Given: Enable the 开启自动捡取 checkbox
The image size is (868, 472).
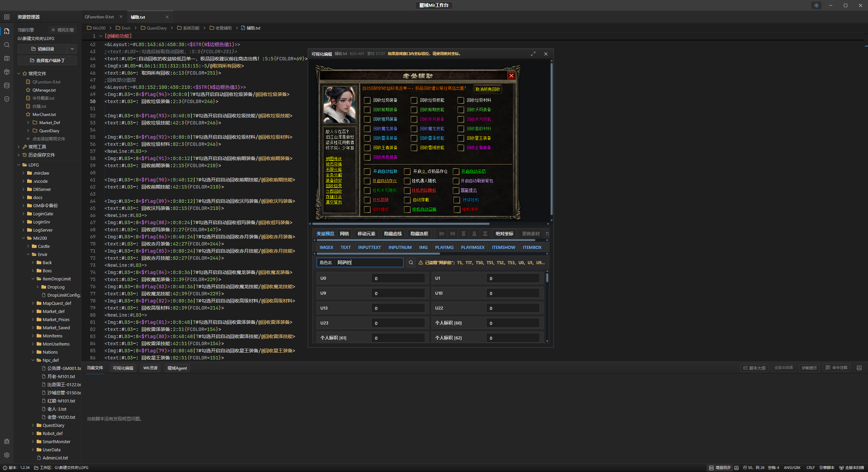Looking at the screenshot, I should (367, 172).
